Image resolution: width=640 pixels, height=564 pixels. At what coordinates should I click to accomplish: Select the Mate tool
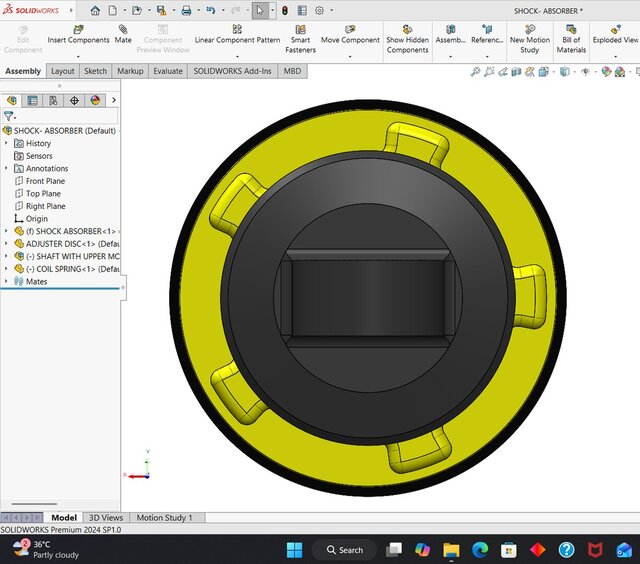coord(123,35)
